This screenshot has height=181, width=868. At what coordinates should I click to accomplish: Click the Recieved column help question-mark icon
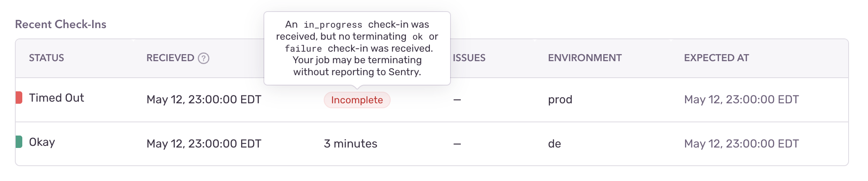click(204, 58)
